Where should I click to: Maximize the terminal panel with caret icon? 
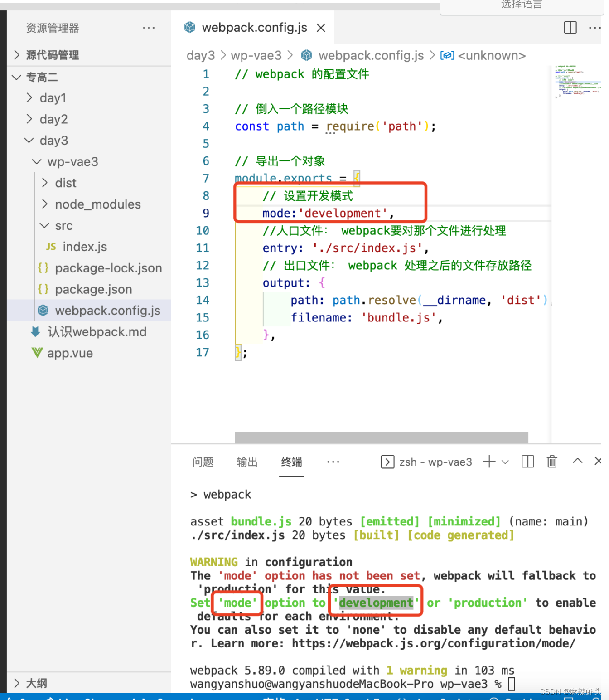[577, 461]
